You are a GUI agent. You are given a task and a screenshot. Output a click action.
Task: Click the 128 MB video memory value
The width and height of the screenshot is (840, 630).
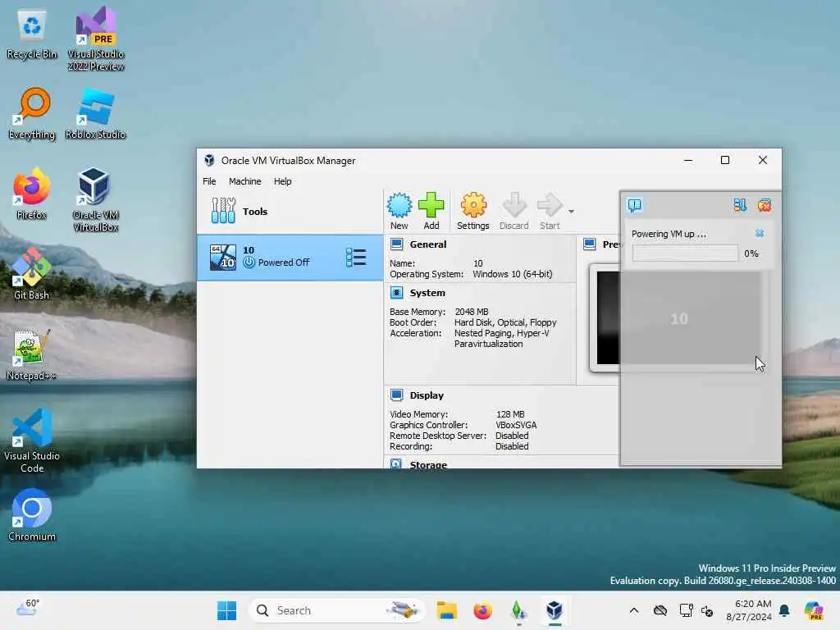510,414
